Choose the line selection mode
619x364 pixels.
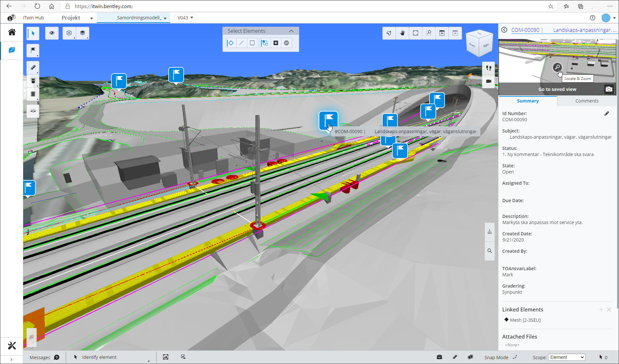point(241,43)
